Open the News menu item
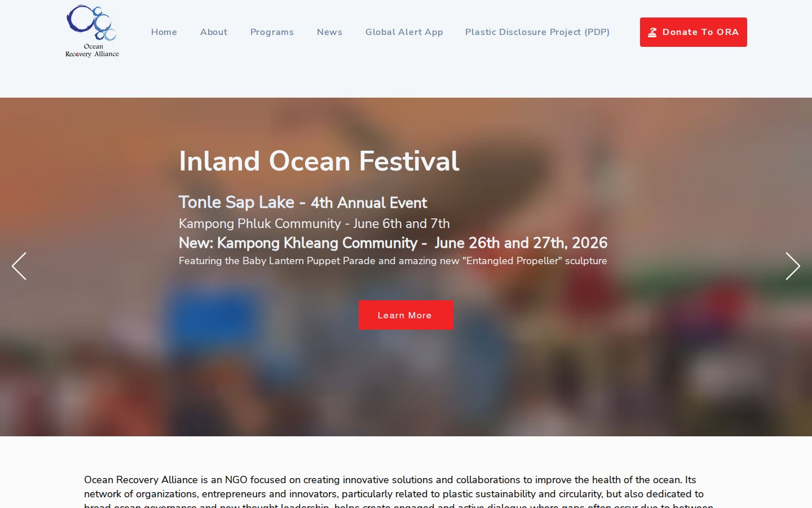The width and height of the screenshot is (812, 508). (x=329, y=32)
